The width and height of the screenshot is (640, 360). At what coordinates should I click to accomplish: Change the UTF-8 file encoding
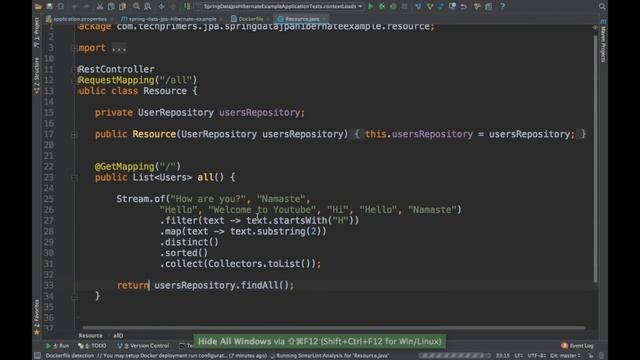536,356
